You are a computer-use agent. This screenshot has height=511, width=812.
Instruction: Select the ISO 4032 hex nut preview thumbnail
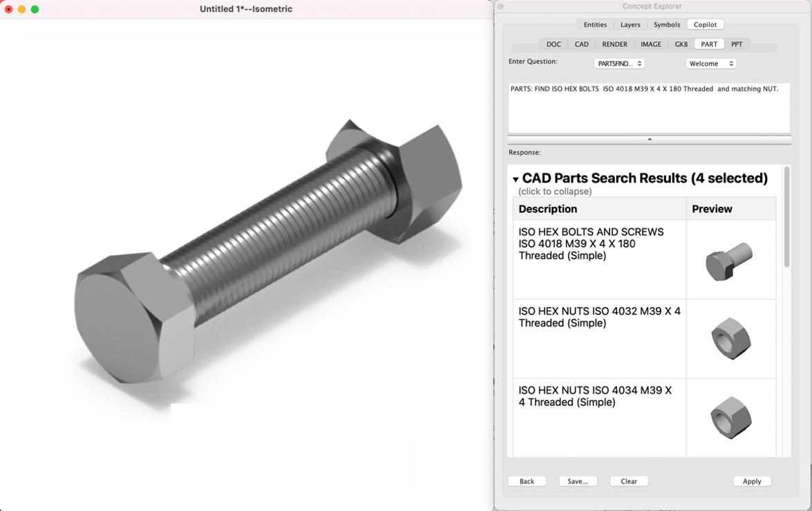[x=730, y=339]
